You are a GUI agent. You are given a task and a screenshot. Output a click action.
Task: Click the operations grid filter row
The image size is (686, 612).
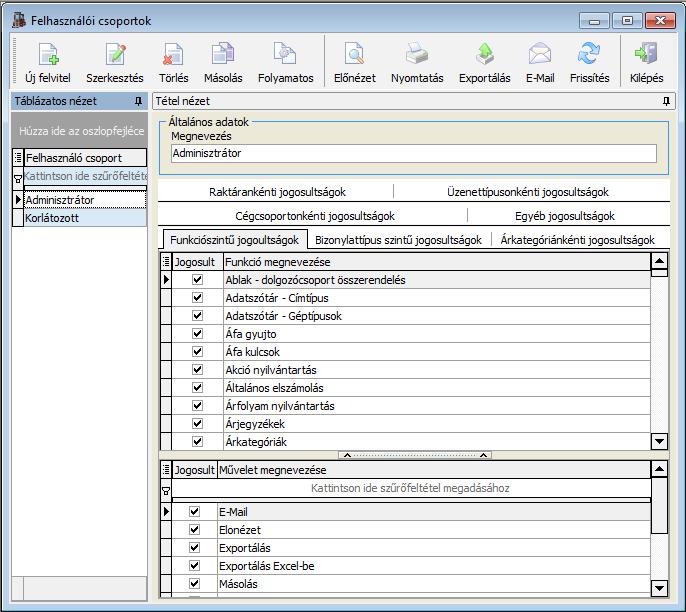[410, 488]
